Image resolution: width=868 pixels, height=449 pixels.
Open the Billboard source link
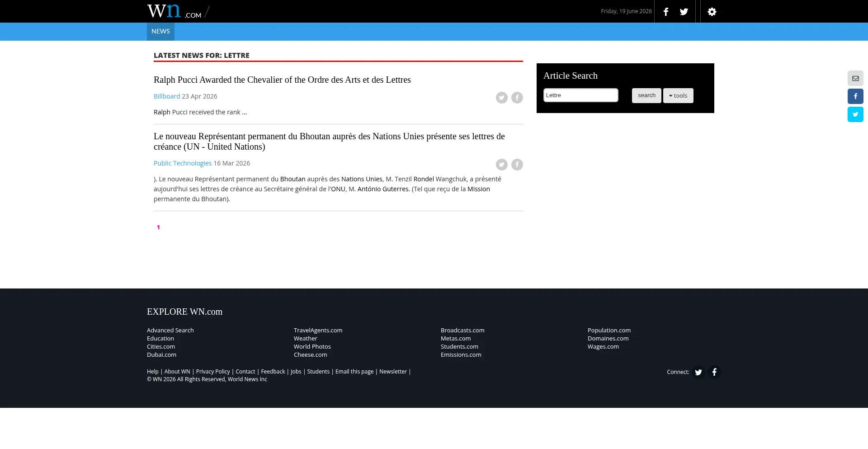(x=167, y=96)
